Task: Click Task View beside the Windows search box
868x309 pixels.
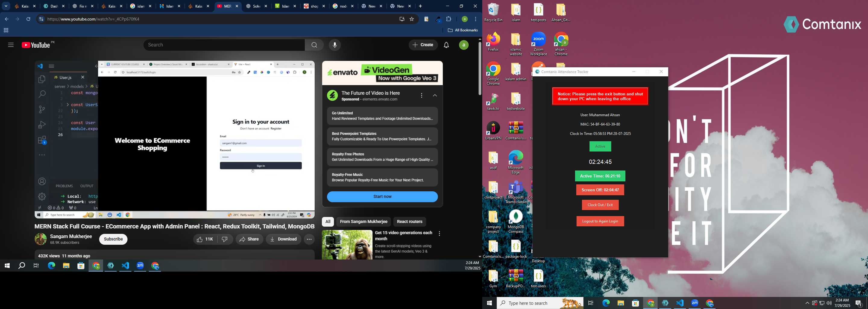Action: tap(591, 303)
